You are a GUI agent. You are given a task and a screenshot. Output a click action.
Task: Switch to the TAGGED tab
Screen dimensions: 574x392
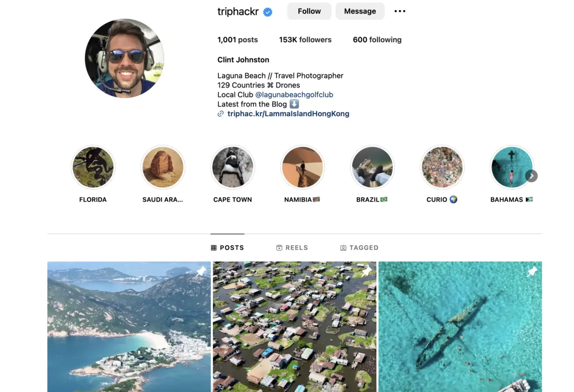pos(360,248)
